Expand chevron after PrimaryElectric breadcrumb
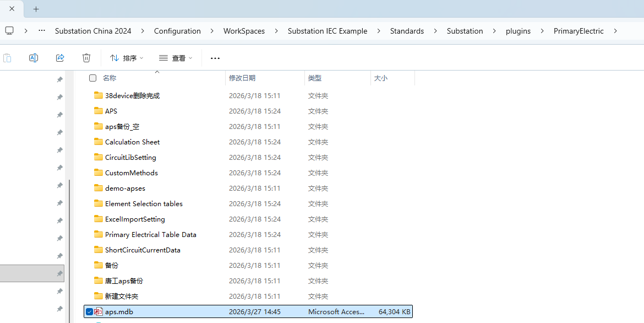Screen dimensions: 644x323 (615, 31)
